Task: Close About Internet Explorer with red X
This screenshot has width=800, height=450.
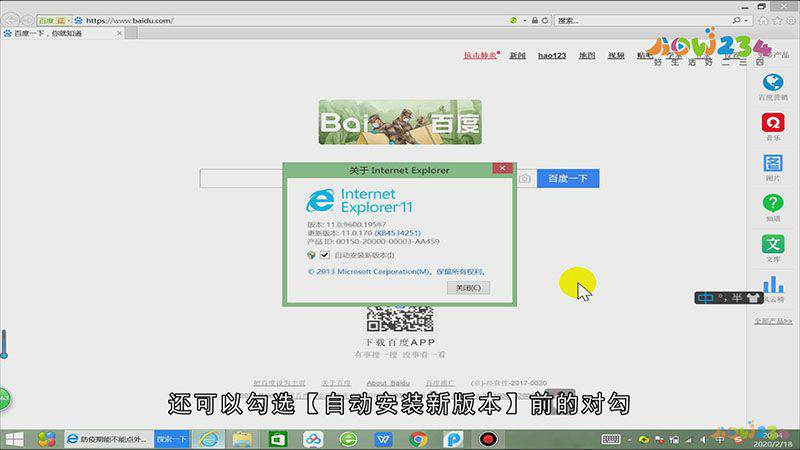Action: pyautogui.click(x=502, y=168)
